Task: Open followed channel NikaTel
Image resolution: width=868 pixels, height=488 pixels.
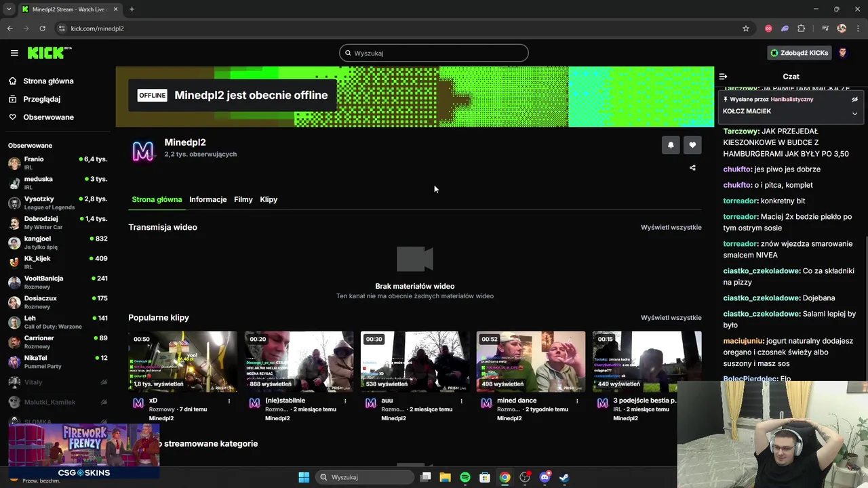Action: (x=58, y=361)
